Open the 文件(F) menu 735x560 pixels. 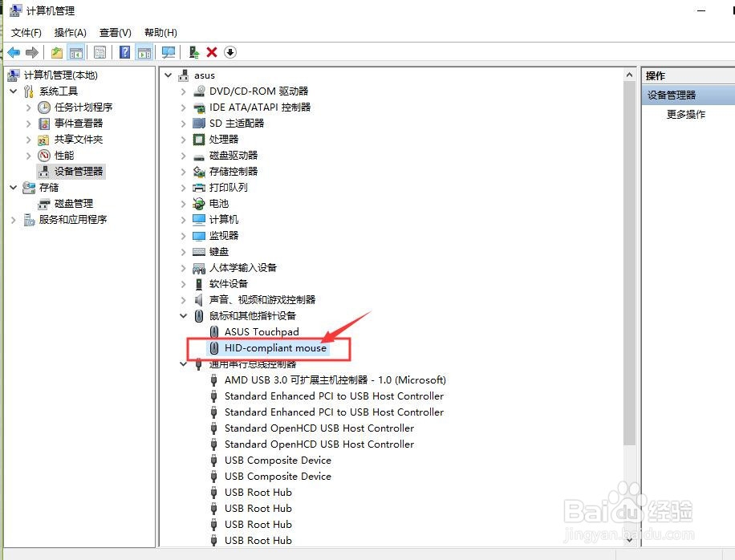26,32
